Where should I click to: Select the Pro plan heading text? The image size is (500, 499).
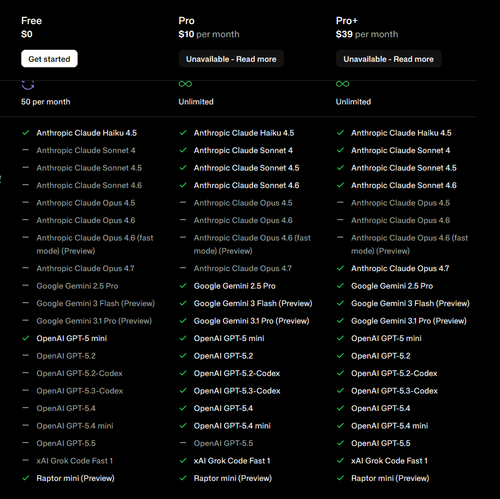click(x=186, y=21)
